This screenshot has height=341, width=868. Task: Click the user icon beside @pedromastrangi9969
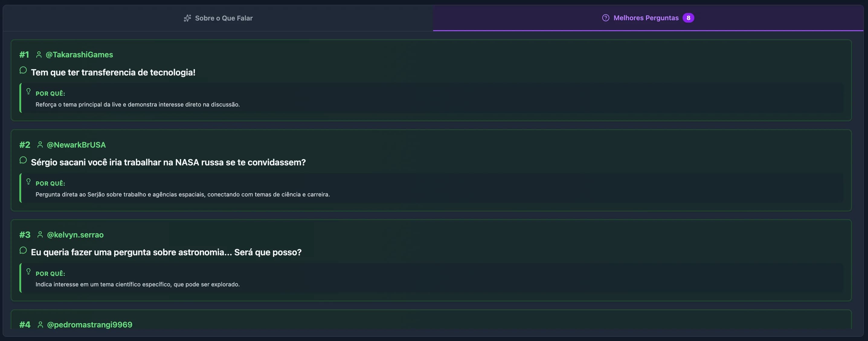(40, 324)
